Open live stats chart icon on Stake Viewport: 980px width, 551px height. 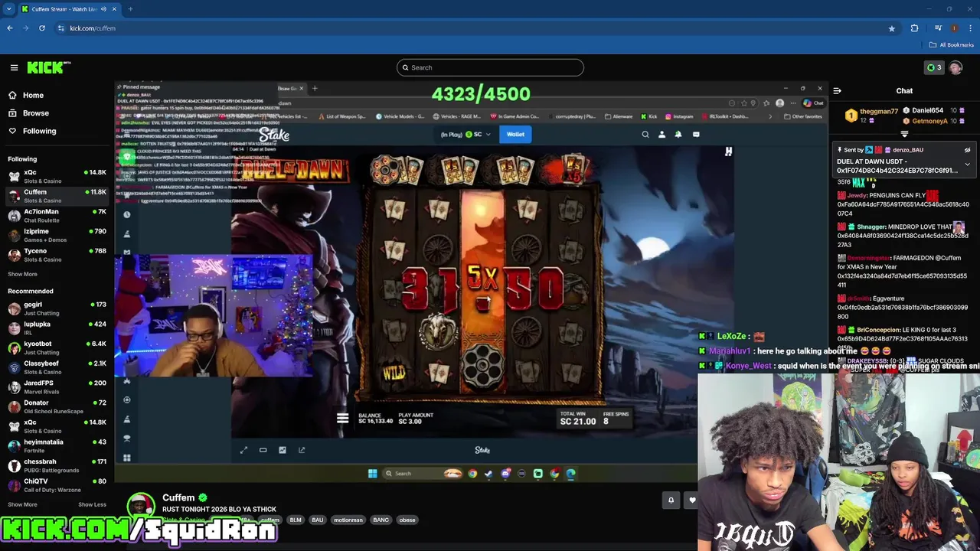pos(283,450)
